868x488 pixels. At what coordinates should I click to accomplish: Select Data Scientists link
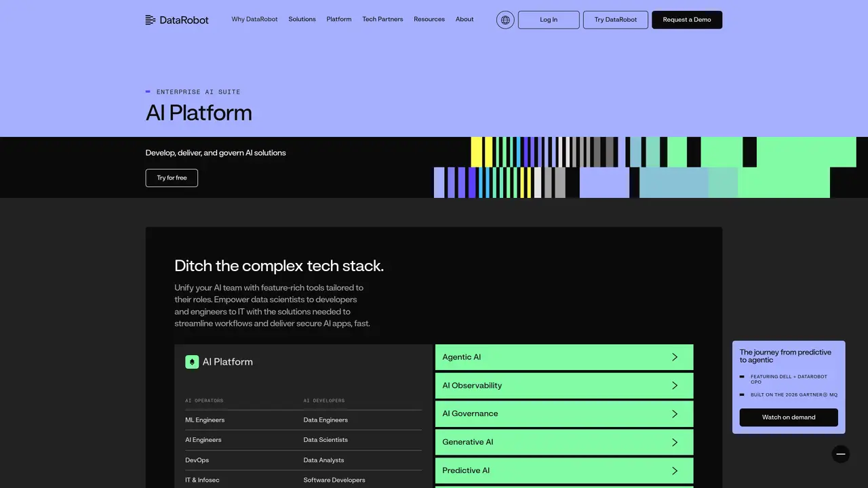click(x=325, y=440)
